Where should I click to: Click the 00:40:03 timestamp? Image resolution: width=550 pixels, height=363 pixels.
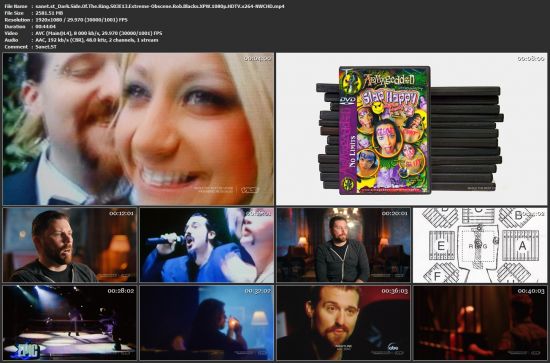click(x=531, y=291)
